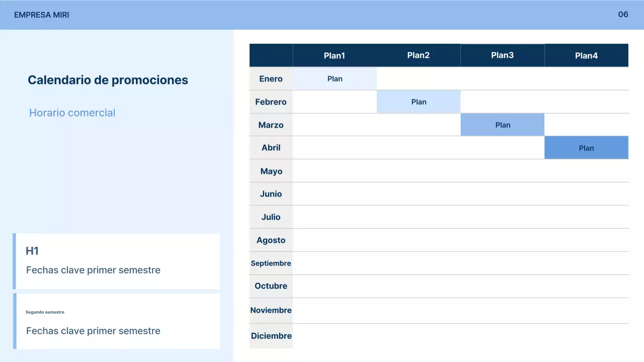Select the Plan bar for Marzo
Viewport: 644px width, 362px height.
pos(502,125)
